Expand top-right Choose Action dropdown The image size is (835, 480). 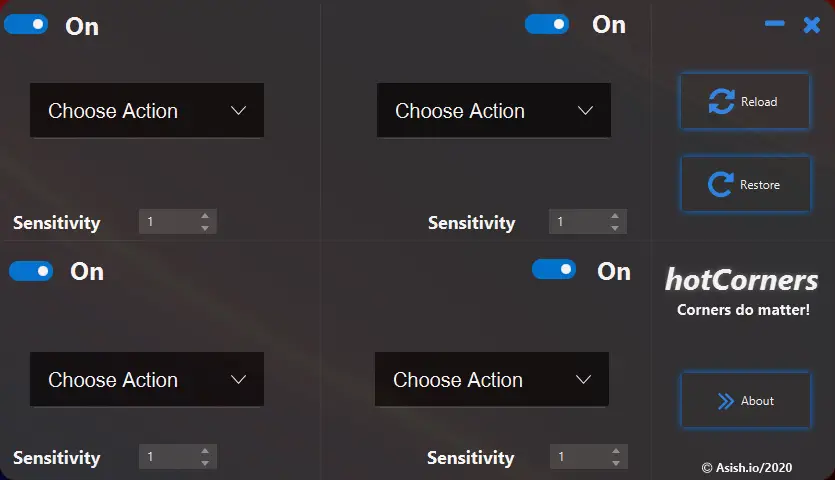point(493,110)
